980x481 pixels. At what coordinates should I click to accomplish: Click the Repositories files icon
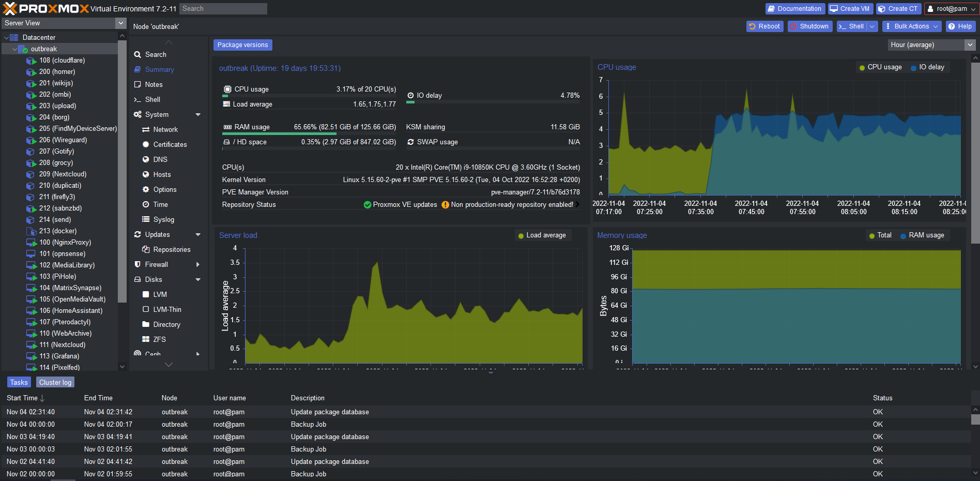coord(146,249)
